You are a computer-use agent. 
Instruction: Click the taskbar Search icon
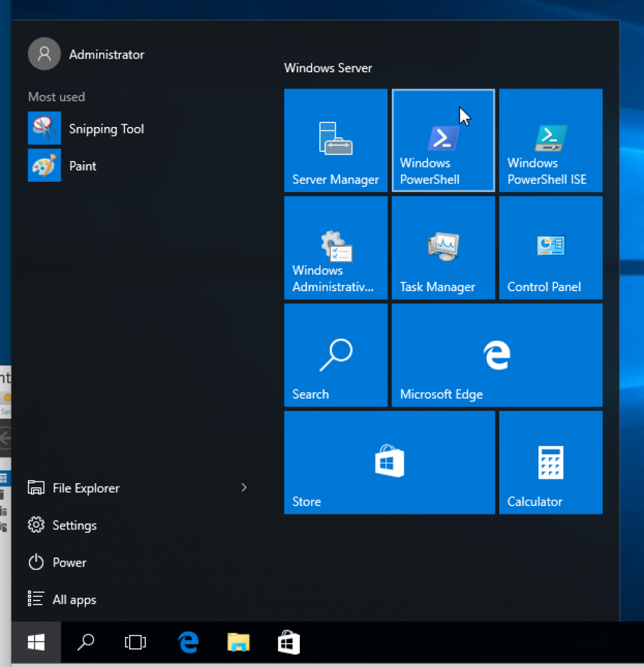(85, 642)
